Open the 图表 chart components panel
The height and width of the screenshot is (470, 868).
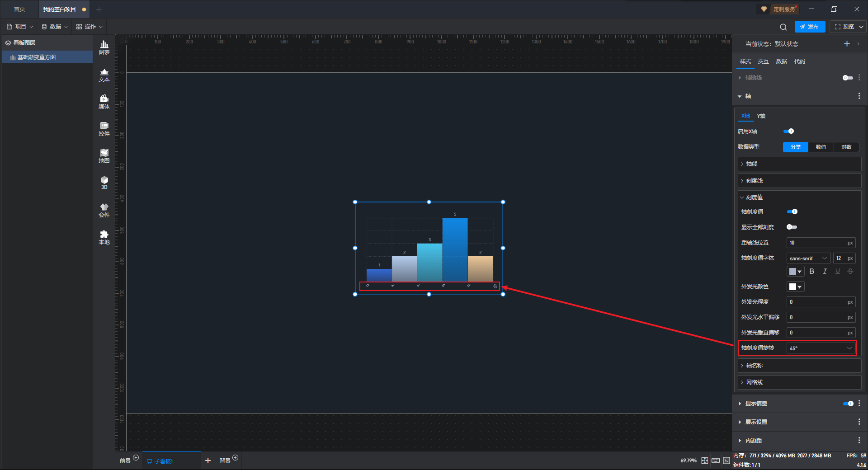tap(104, 47)
